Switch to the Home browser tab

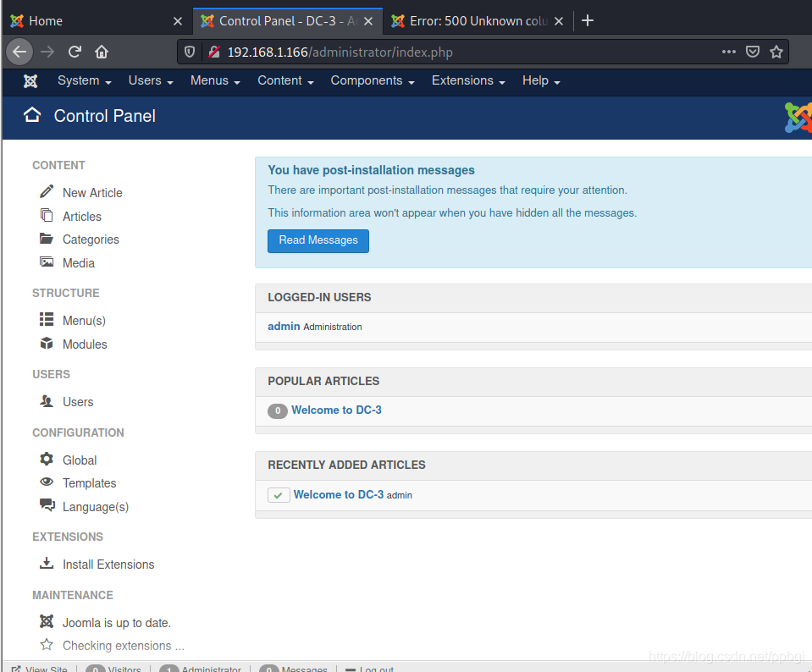coord(96,20)
